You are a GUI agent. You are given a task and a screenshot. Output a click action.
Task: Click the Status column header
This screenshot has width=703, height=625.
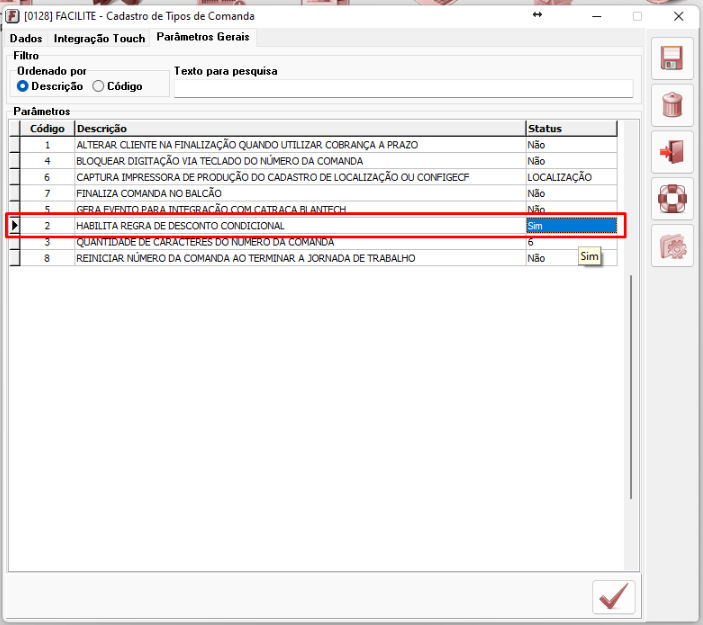[572, 129]
